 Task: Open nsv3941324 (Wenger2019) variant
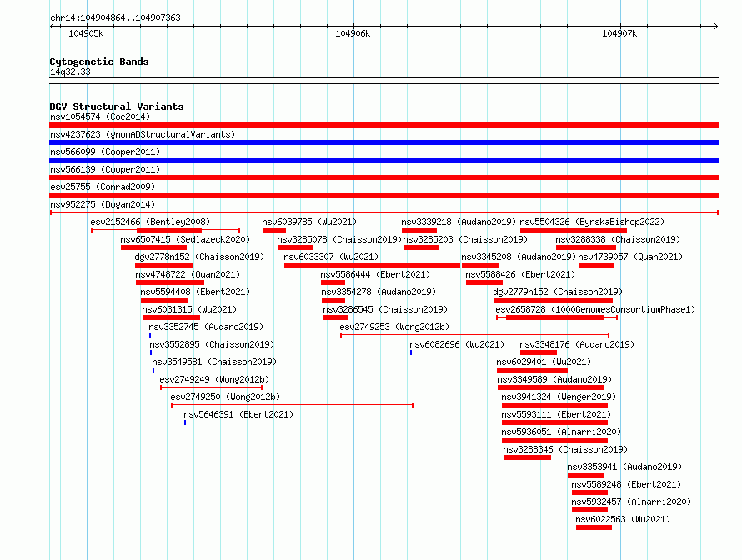click(x=559, y=397)
